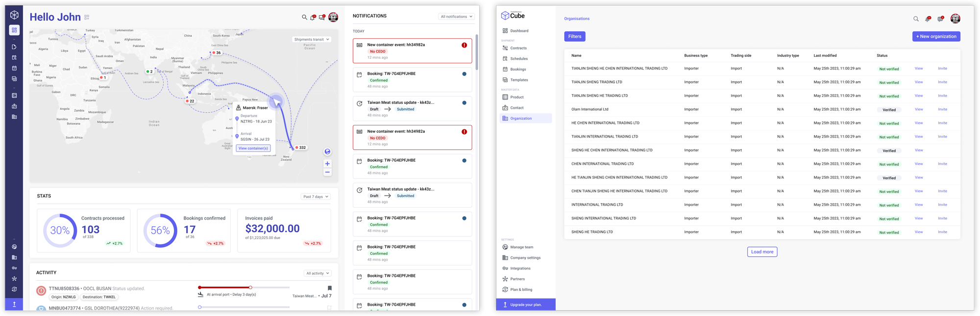The image size is (980, 316).
Task: Click View for Olam International Ltd
Action: click(918, 109)
